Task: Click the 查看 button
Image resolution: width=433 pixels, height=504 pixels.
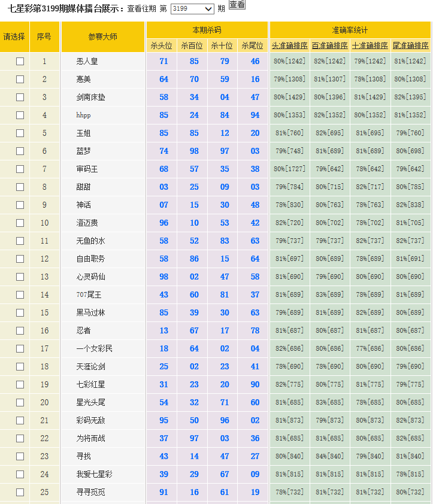Action: click(237, 5)
